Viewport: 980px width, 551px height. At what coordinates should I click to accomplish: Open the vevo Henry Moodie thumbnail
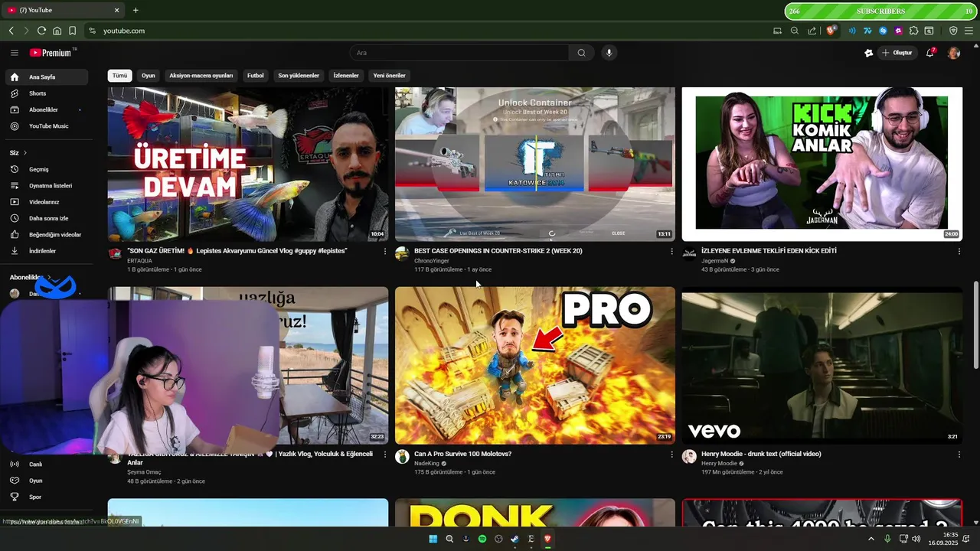(822, 366)
